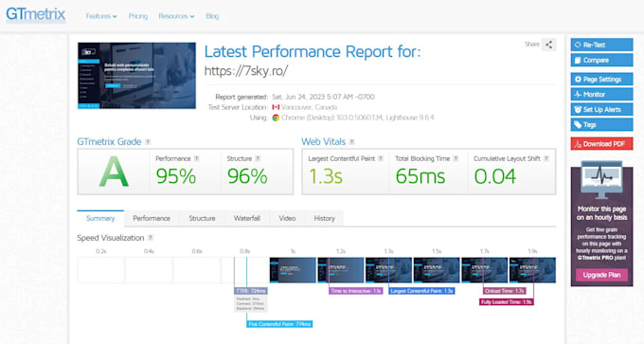Click the GTmetrix Grade heading
Image resolution: width=644 pixels, height=344 pixels.
(x=109, y=142)
